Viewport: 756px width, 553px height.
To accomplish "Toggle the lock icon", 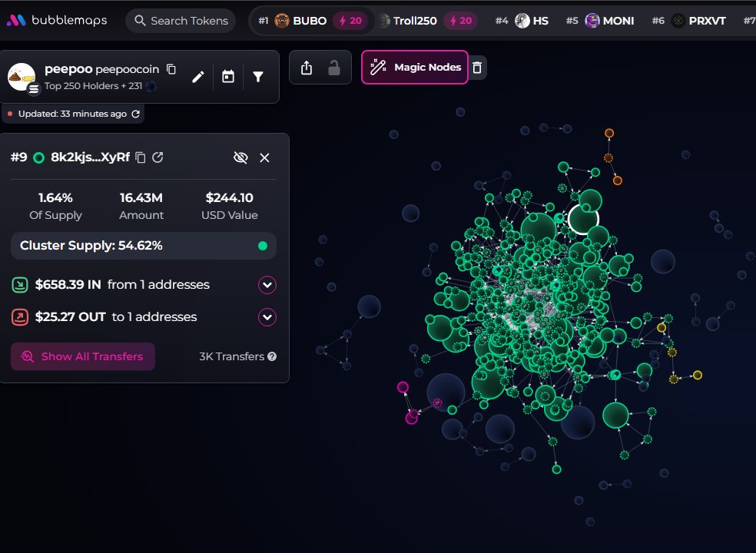I will click(334, 68).
